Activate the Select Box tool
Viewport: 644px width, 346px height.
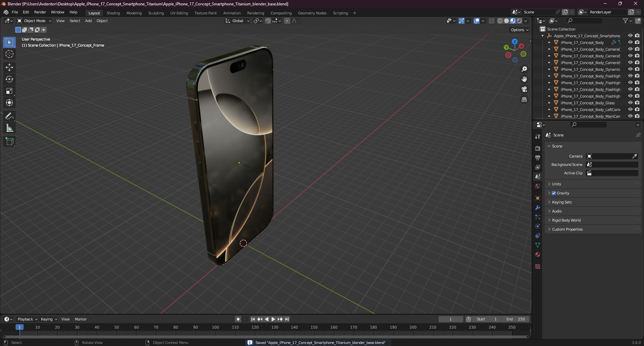tap(9, 42)
